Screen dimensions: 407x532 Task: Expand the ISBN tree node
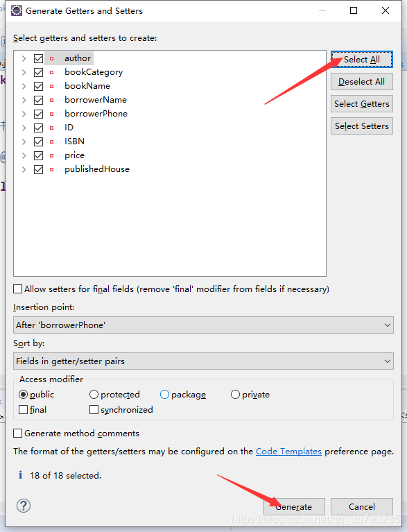24,141
